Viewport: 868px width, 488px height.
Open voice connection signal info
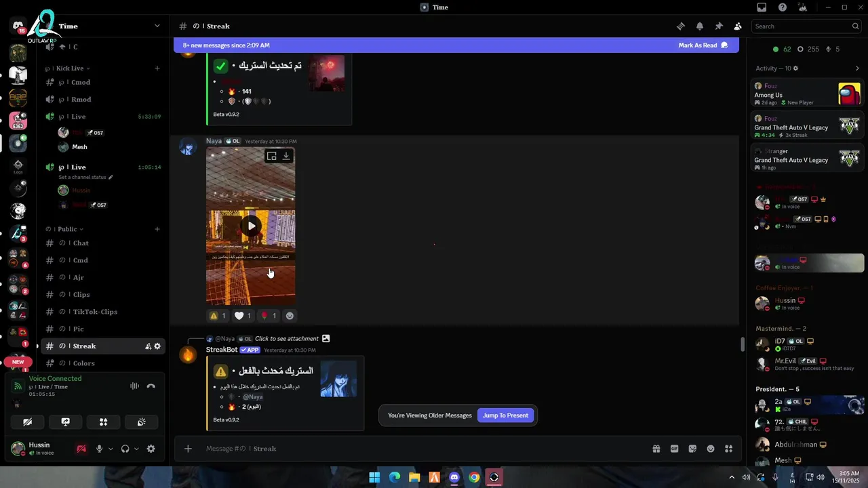[18, 386]
